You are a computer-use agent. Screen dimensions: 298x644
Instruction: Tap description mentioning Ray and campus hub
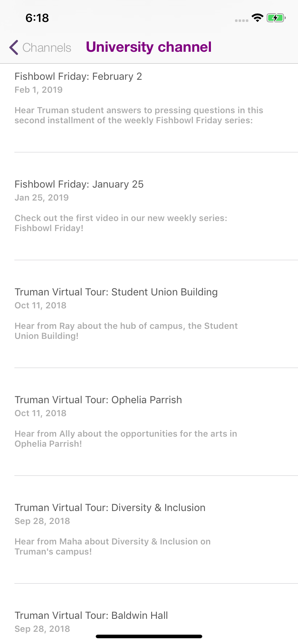[126, 331]
